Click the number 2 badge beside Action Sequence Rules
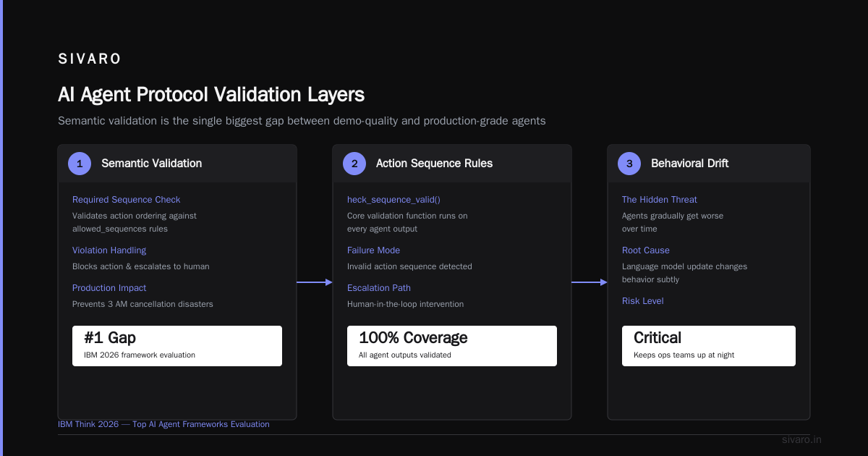This screenshot has height=456, width=868. click(x=354, y=164)
